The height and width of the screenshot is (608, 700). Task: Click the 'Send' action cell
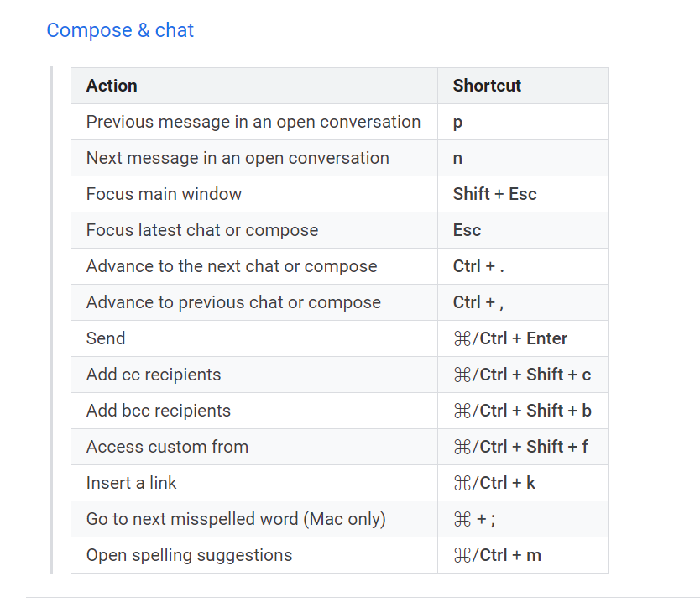coord(106,338)
